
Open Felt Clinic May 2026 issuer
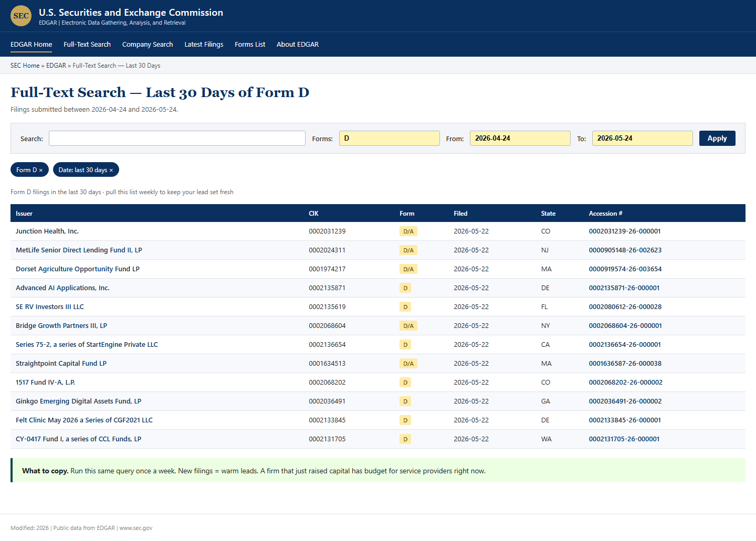pos(84,420)
